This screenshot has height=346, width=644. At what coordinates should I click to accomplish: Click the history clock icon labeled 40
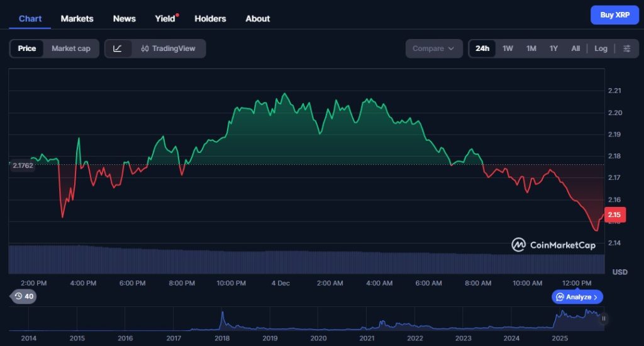pos(23,296)
